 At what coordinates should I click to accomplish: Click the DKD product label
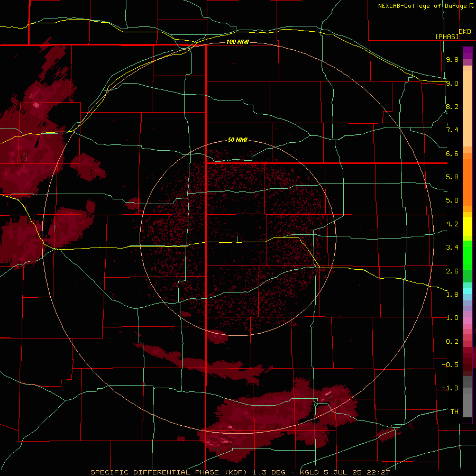tap(465, 32)
